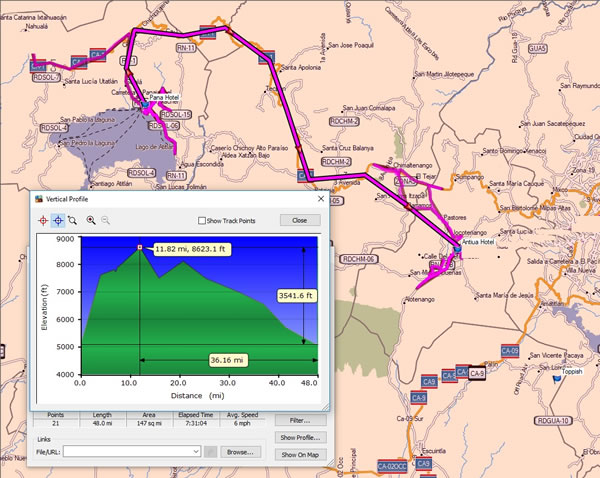This screenshot has height=478, width=600.
Task: Click the Close button in Vertical Profile
Action: pyautogui.click(x=300, y=220)
